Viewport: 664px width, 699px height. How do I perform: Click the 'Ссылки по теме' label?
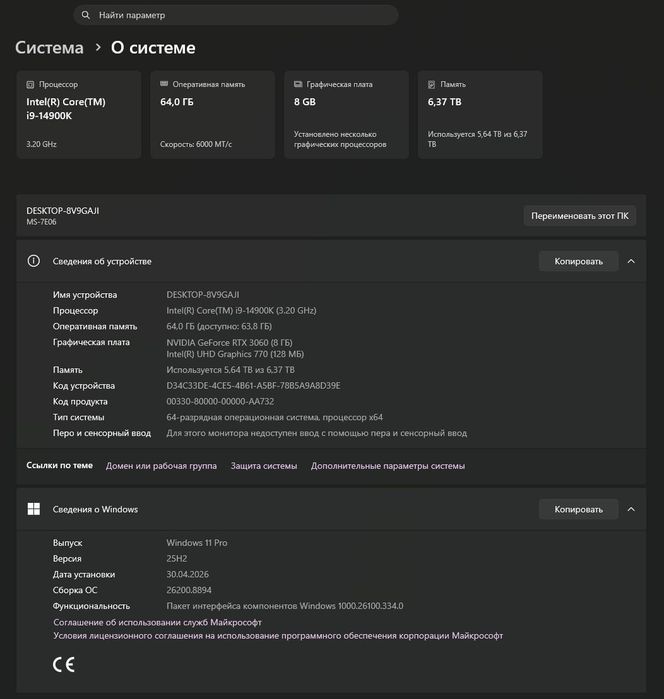(x=59, y=465)
